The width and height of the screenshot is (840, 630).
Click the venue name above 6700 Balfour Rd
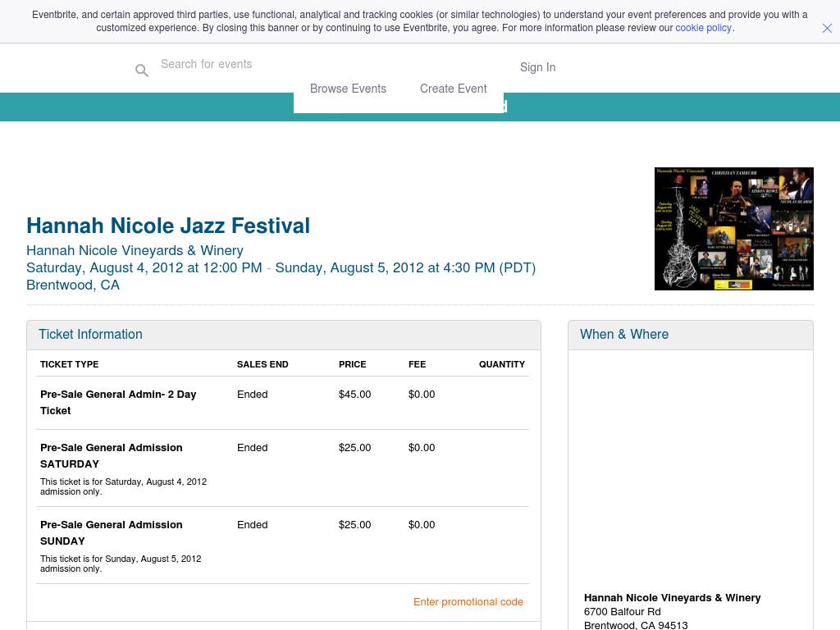tap(672, 597)
